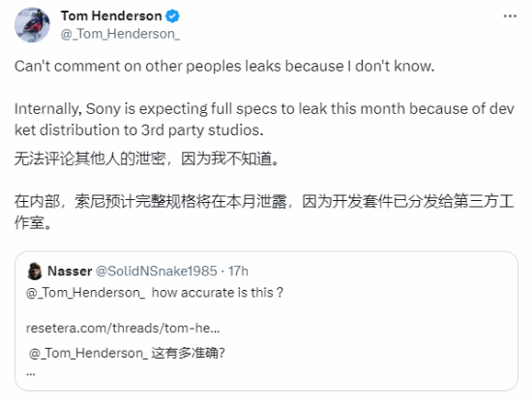532x402 pixels.
Task: Click the English tweet text about Sony specs
Action: coord(264,119)
